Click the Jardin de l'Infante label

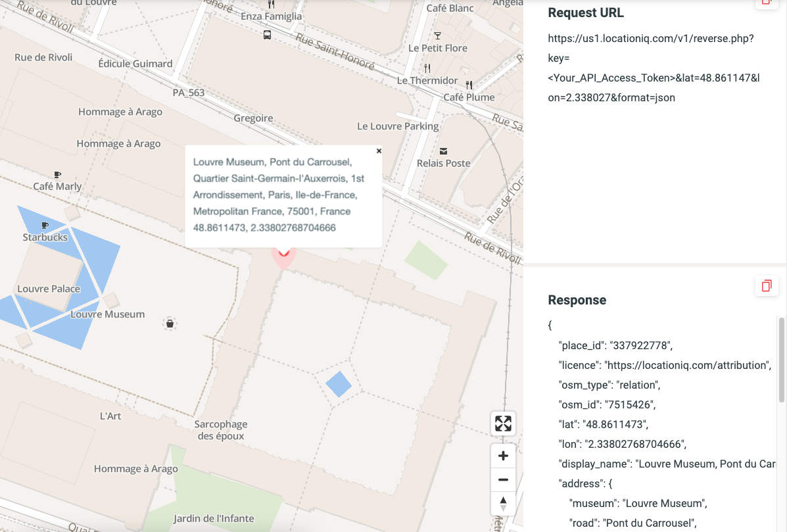point(214,518)
